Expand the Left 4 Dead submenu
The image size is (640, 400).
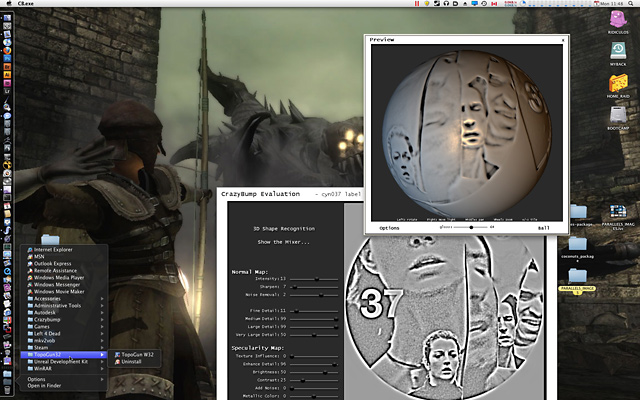tap(64, 333)
